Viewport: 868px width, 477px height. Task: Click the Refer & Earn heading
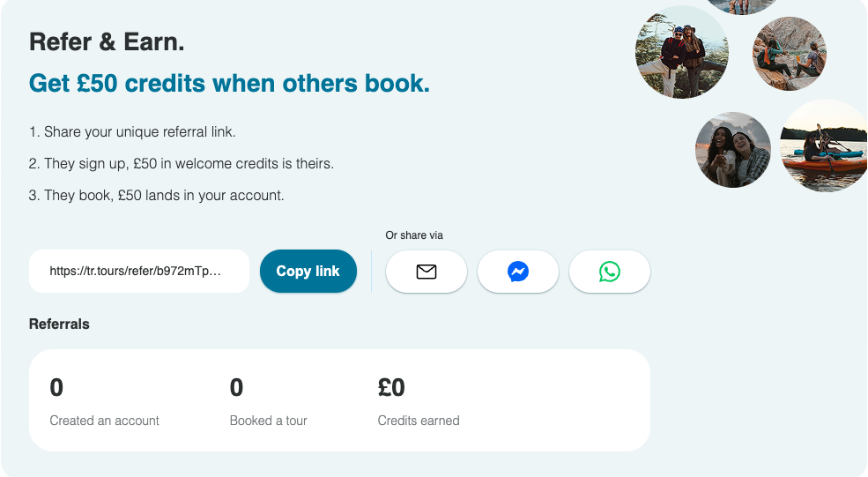tap(107, 42)
